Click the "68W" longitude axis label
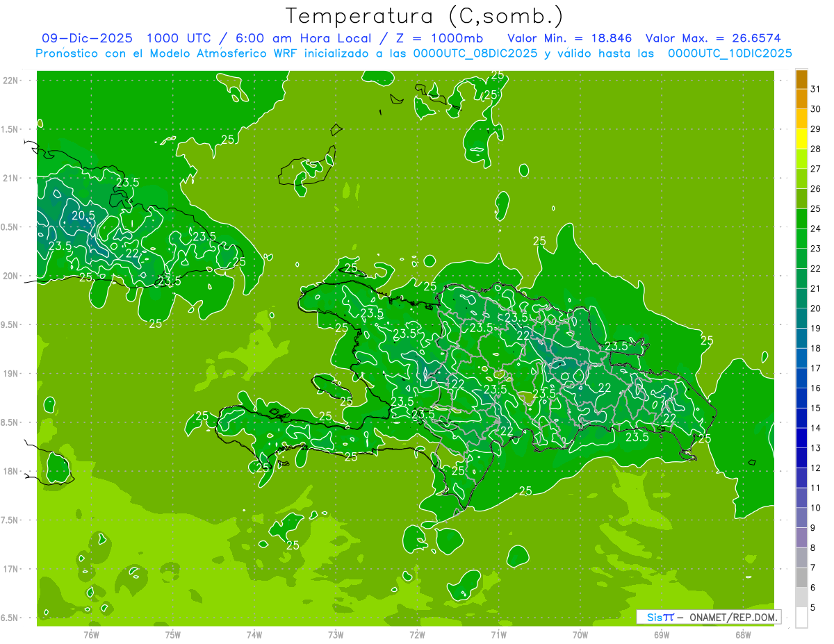The width and height of the screenshot is (834, 644). pyautogui.click(x=742, y=635)
